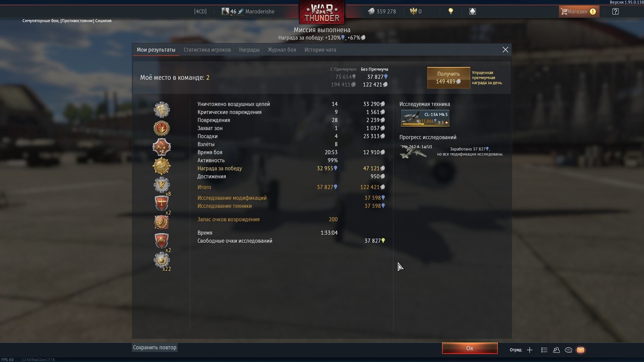This screenshot has height=362, width=644.
Task: Click the Получить 149 489 button
Action: click(x=448, y=77)
